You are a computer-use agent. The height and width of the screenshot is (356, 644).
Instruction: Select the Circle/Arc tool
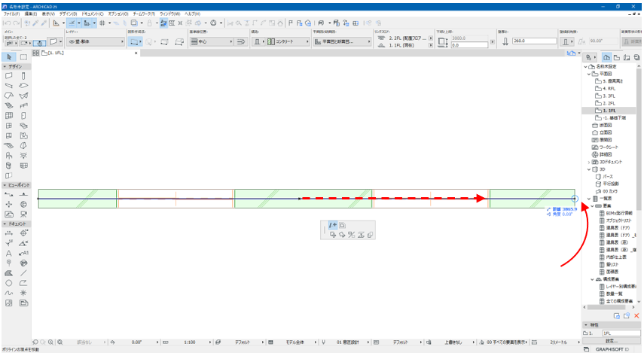(8, 283)
